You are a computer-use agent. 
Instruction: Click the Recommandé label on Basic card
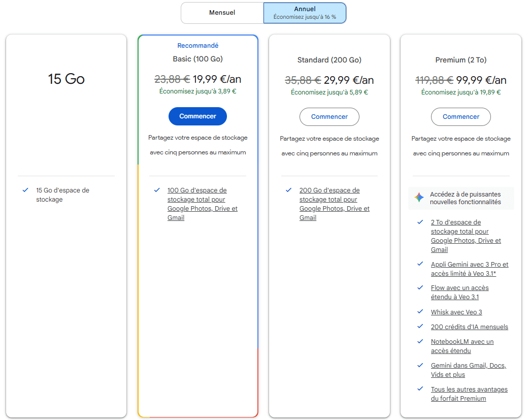(197, 46)
